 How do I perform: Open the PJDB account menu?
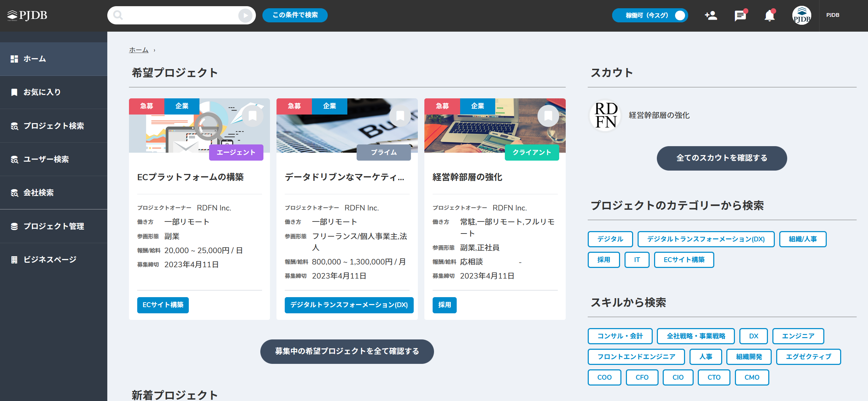(x=833, y=15)
